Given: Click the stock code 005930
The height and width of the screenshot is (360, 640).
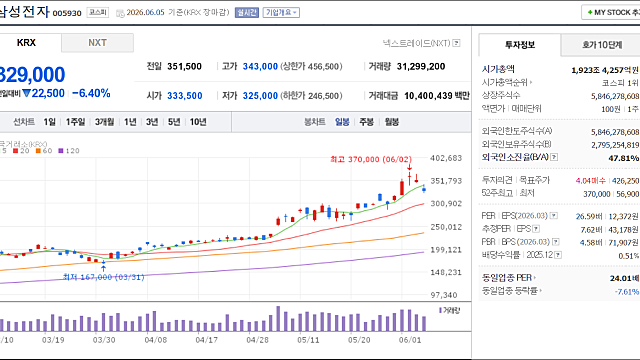Looking at the screenshot, I should coord(67,13).
